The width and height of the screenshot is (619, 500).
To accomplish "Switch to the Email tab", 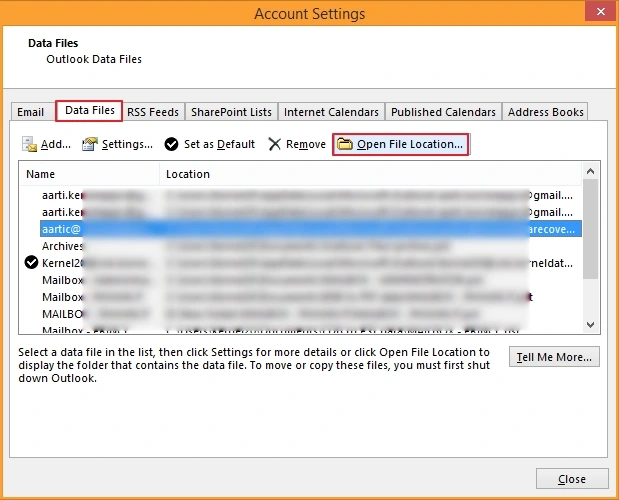I will (x=30, y=112).
